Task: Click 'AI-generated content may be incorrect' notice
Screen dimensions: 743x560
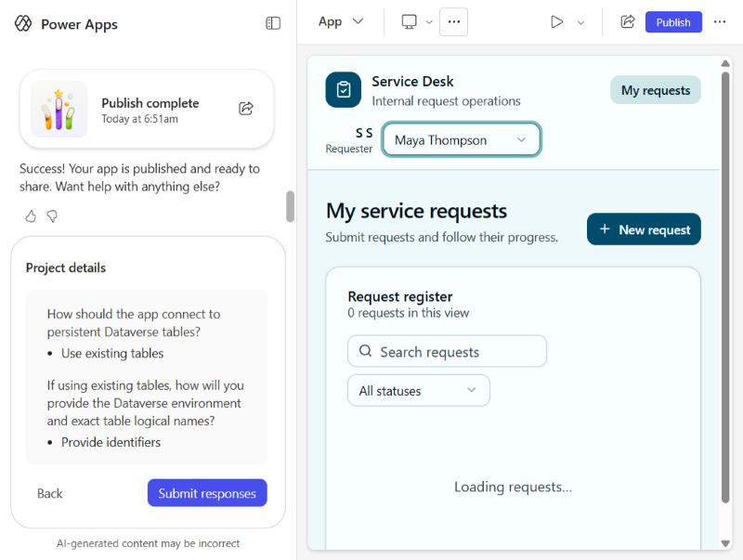Action: click(x=148, y=543)
